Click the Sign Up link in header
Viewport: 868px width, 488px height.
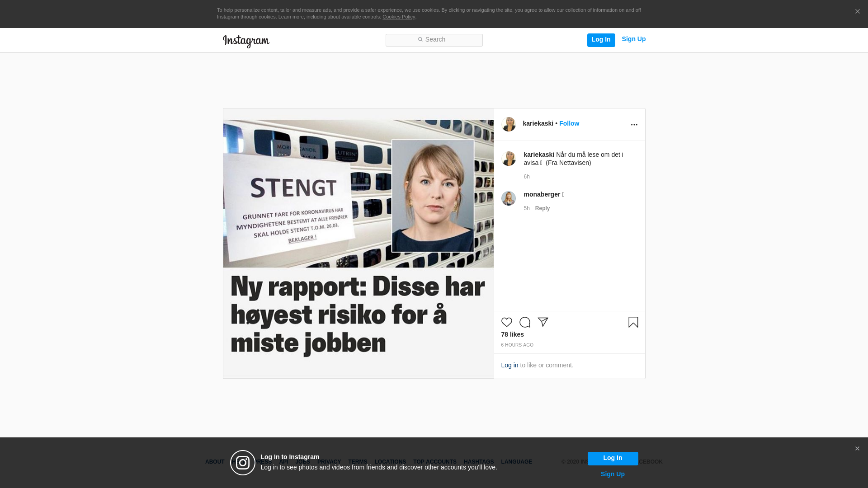633,39
